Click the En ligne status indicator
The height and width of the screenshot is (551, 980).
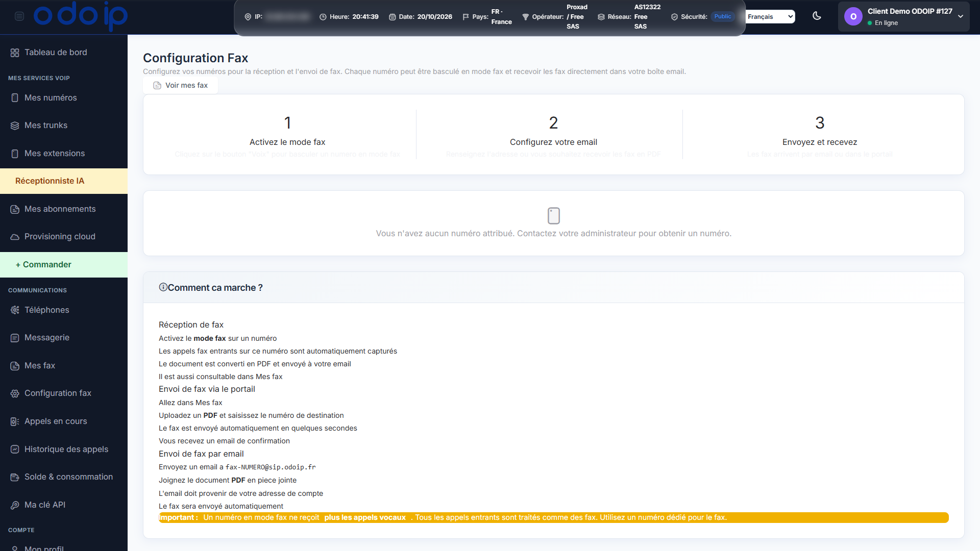point(883,23)
